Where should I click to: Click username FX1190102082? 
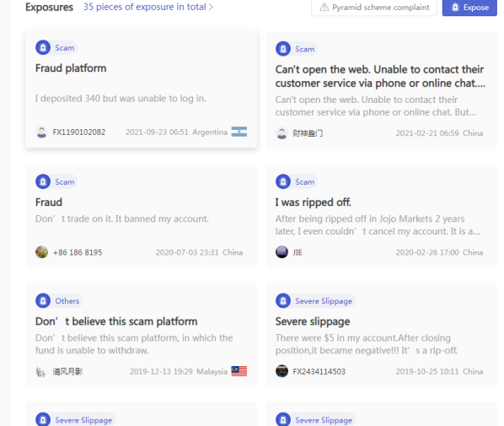79,132
